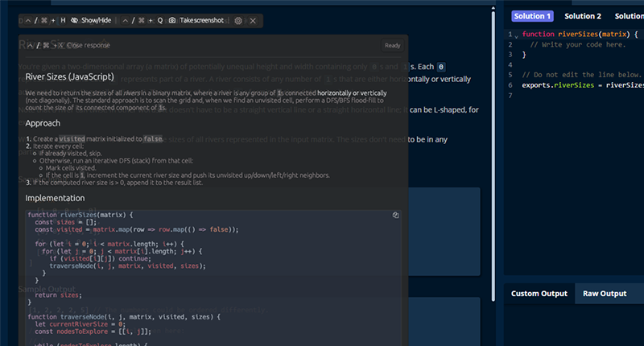Copy the implementation code with the copy icon

click(x=395, y=215)
